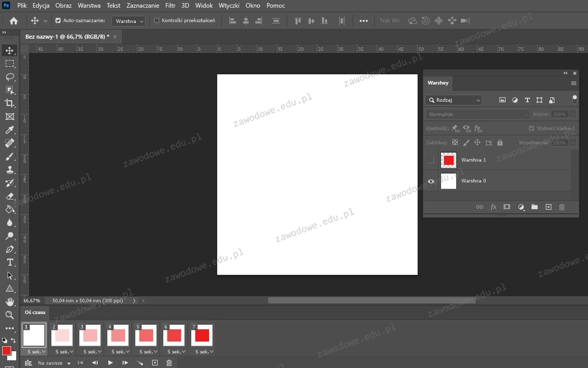The height and width of the screenshot is (368, 588).
Task: Select the Dodge tool
Action: pyautogui.click(x=10, y=236)
